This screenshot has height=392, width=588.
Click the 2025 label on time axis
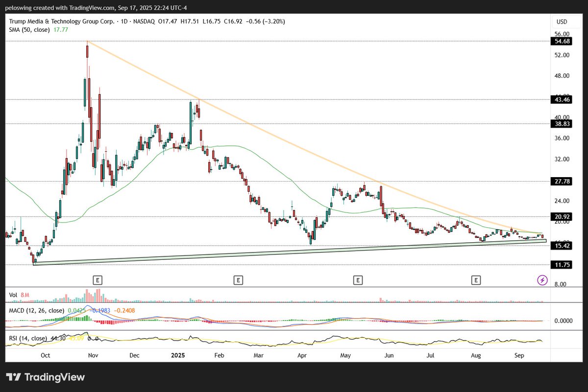[x=177, y=355]
